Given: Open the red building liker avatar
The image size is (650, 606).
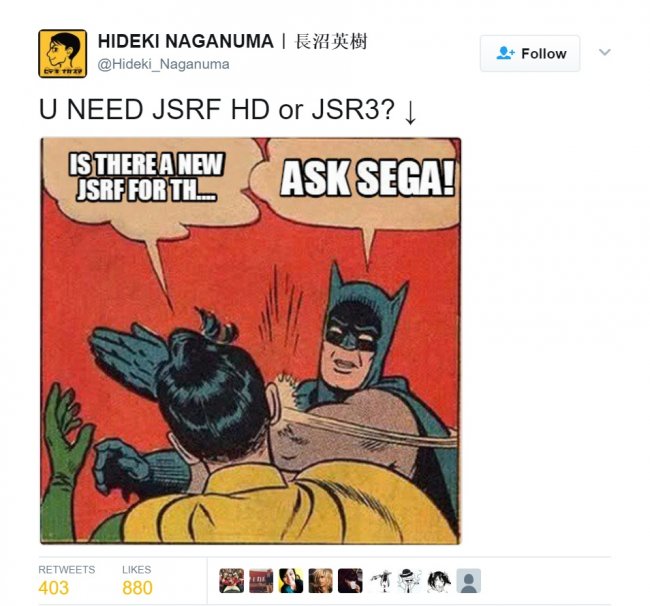Looking at the screenshot, I should click(261, 581).
